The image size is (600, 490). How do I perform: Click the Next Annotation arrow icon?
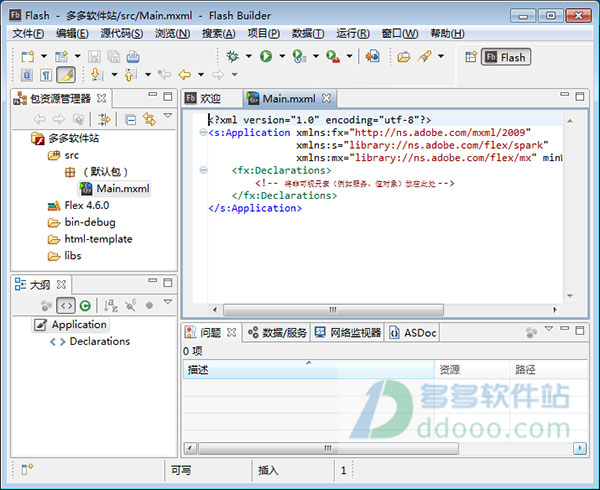point(97,74)
